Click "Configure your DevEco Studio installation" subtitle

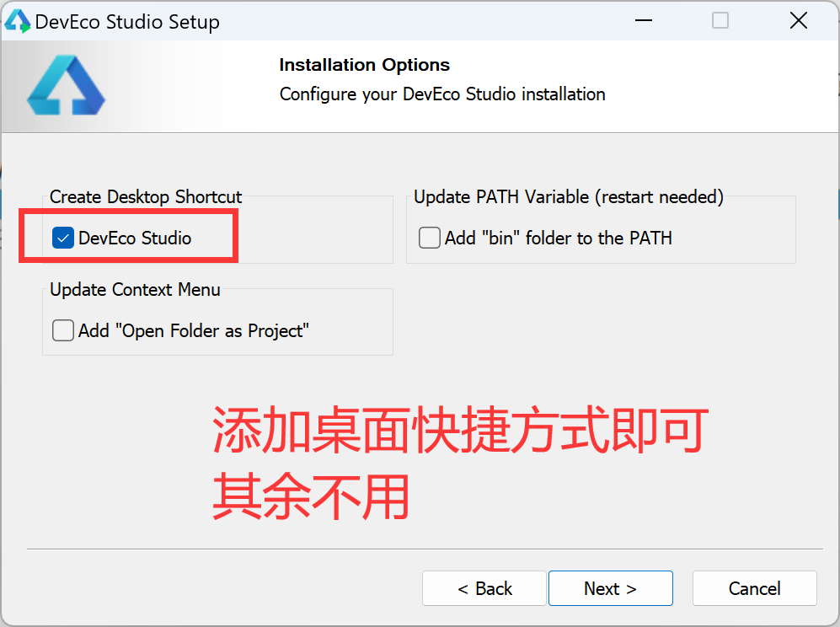(x=442, y=94)
